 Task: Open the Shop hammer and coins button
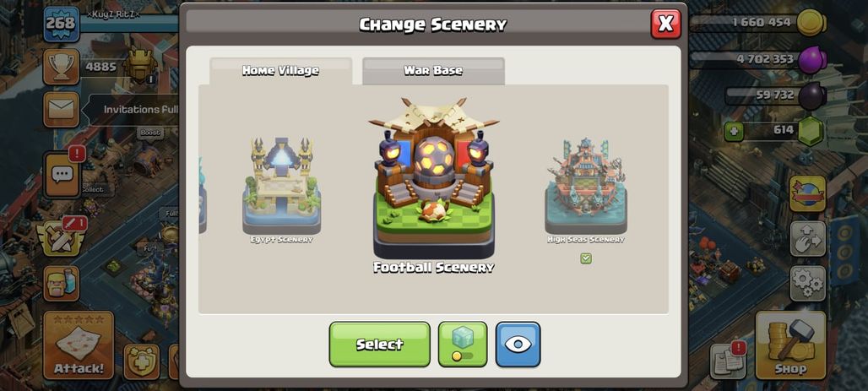tap(790, 345)
